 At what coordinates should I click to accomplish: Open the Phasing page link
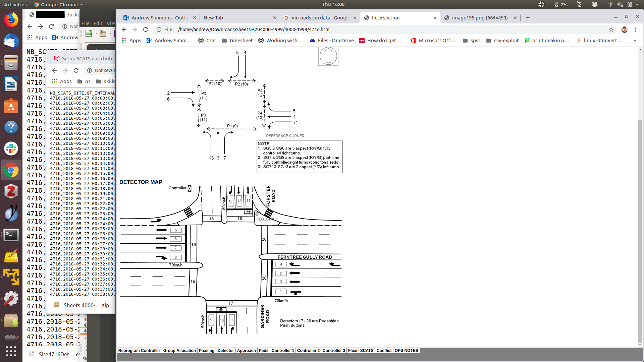[x=206, y=351]
